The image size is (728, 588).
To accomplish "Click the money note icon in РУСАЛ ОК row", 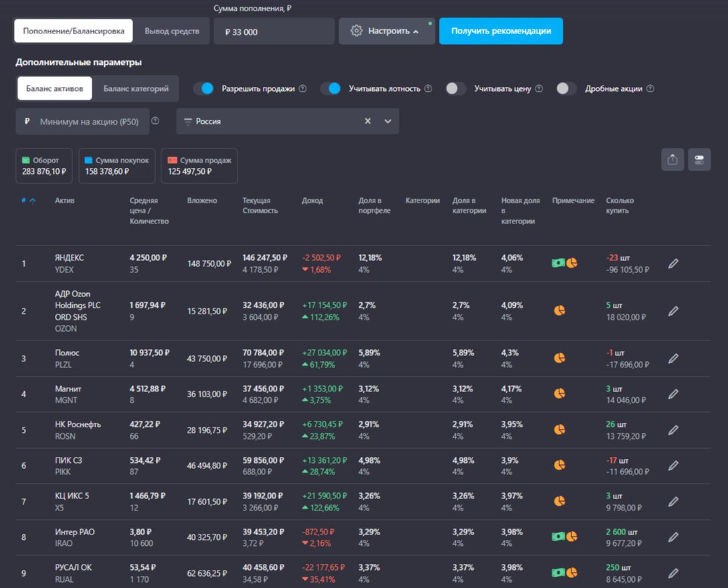I will coord(558,573).
